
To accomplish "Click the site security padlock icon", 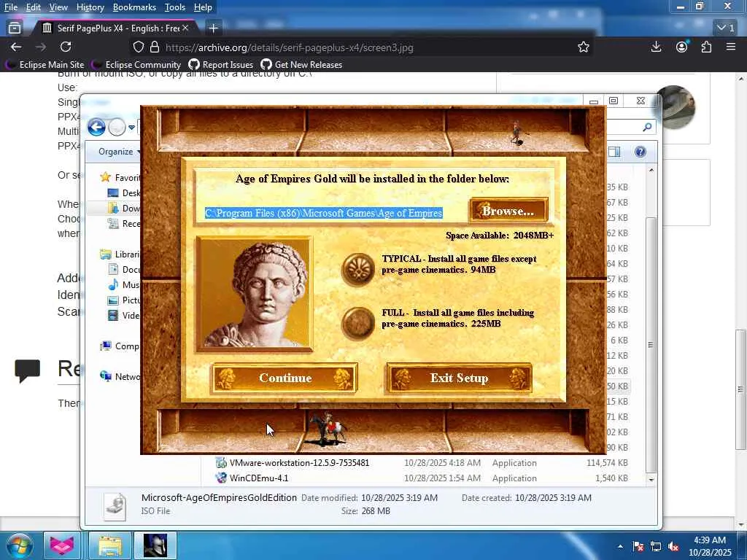I will pos(155,47).
